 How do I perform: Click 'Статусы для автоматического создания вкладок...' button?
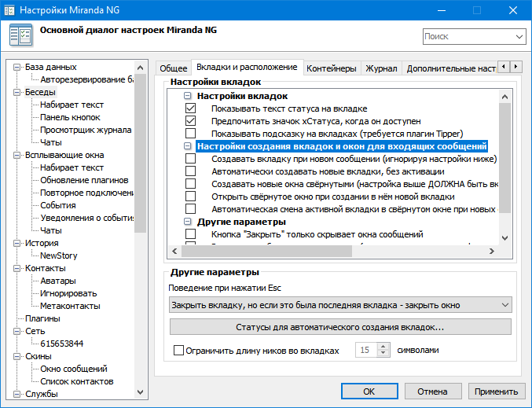coord(340,326)
